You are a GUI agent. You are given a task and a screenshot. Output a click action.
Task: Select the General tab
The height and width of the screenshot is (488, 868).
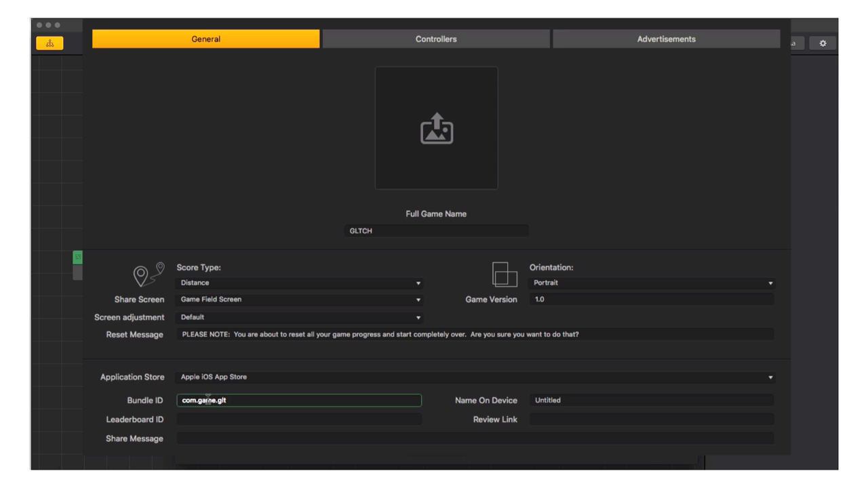click(205, 39)
